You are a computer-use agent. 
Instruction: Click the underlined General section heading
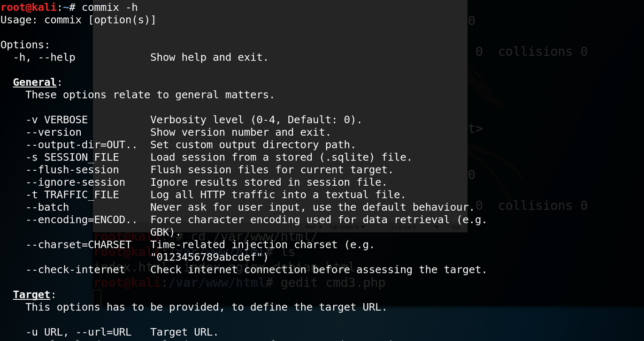coord(34,82)
